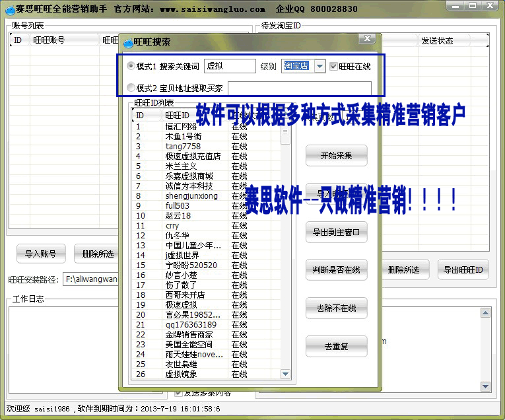Select row 中国儿童少年...
The height and width of the screenshot is (420, 505).
click(x=206, y=246)
